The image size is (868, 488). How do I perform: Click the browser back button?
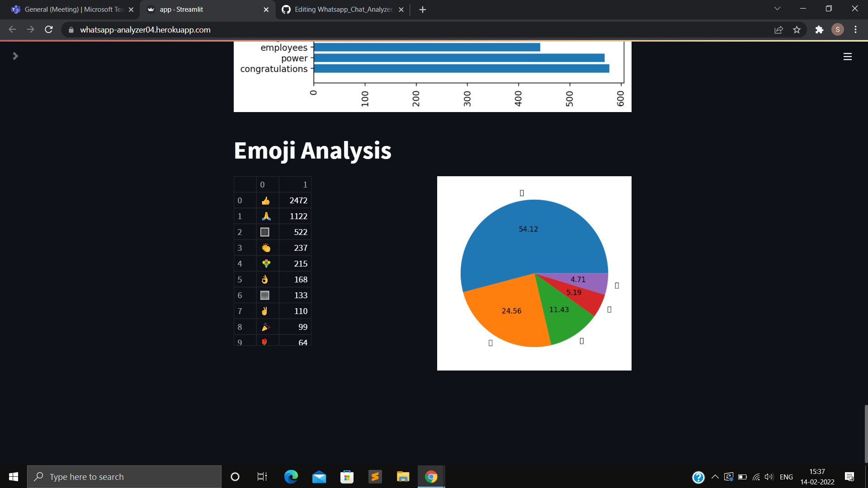click(x=12, y=29)
